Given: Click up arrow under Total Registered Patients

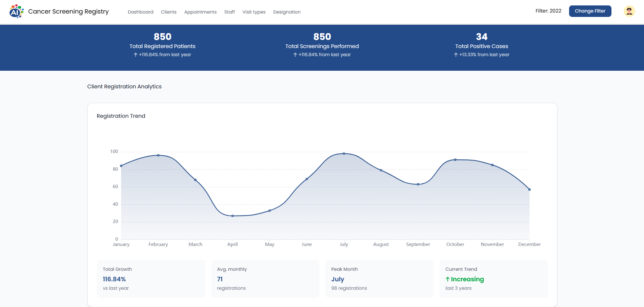Looking at the screenshot, I should (135, 55).
